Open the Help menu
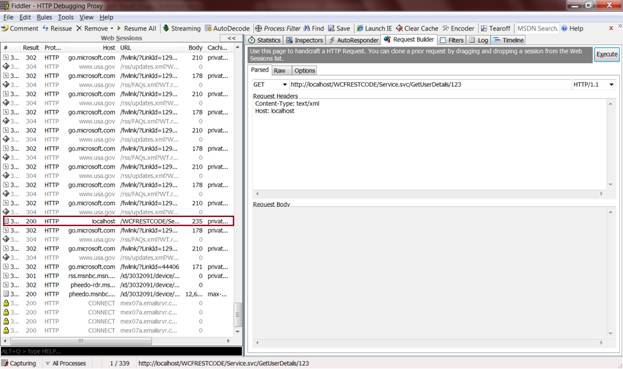The width and height of the screenshot is (623, 369). click(106, 17)
